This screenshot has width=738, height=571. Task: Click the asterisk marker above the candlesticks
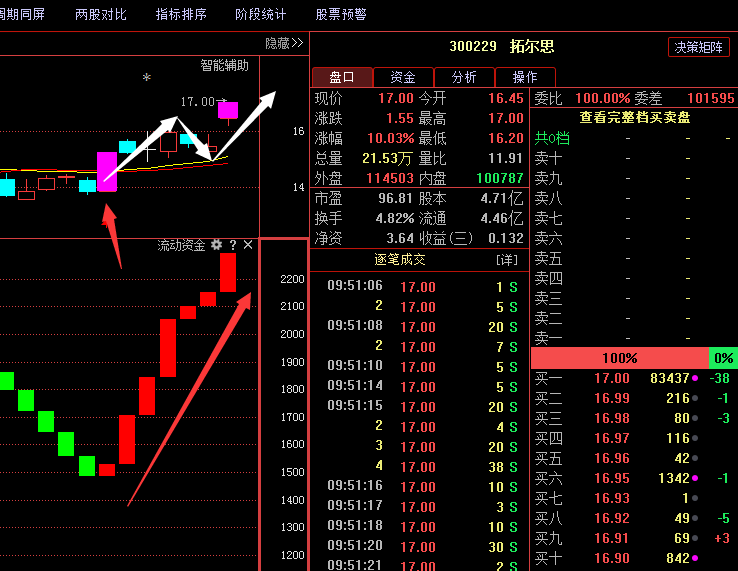pos(147,78)
